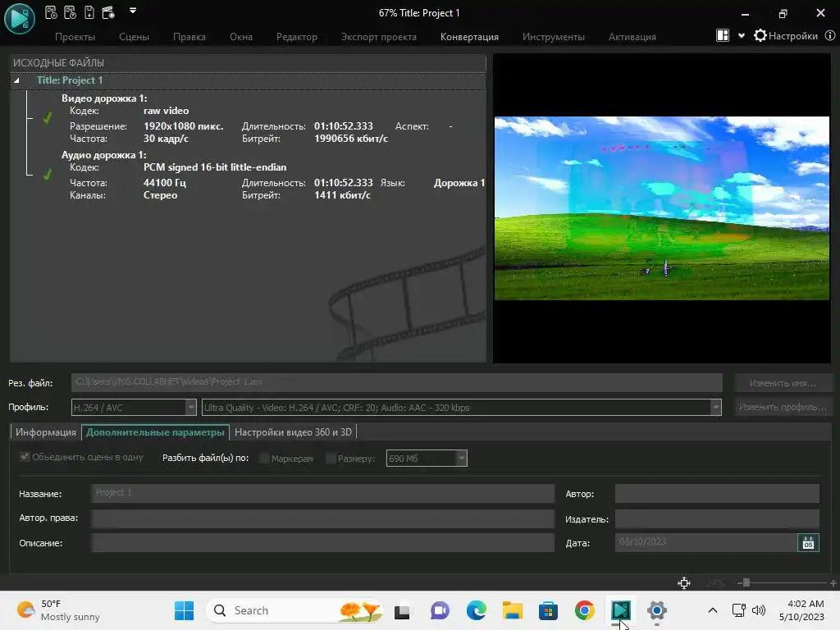Switch to Дополнительные параметры tab

click(x=155, y=432)
